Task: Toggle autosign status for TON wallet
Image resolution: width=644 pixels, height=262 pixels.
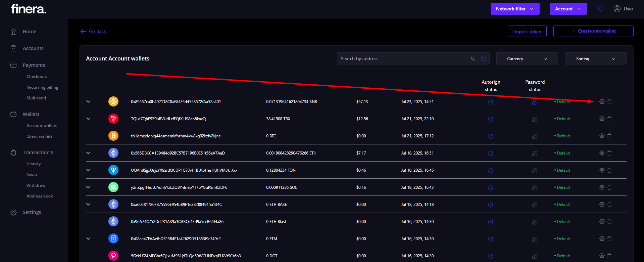Action: 490,171
